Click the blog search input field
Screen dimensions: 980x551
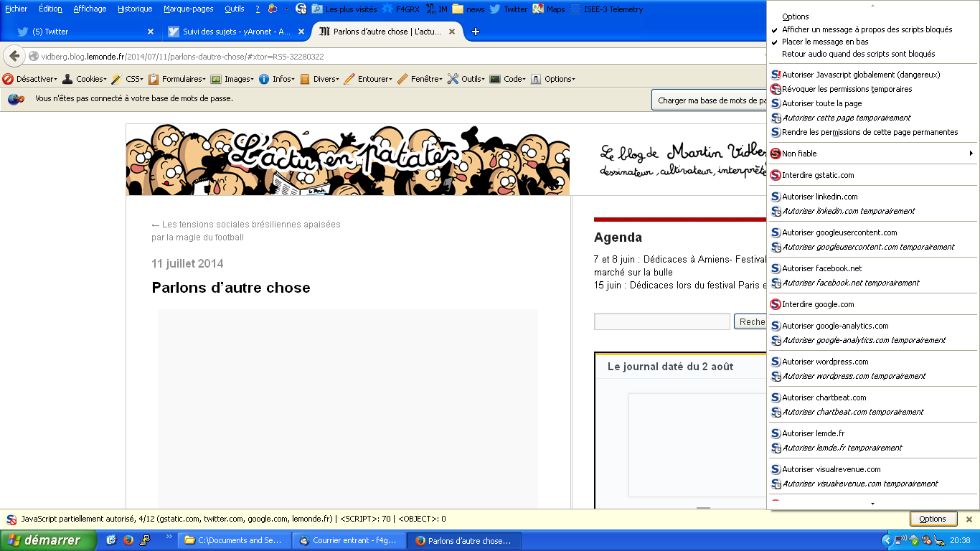coord(661,321)
